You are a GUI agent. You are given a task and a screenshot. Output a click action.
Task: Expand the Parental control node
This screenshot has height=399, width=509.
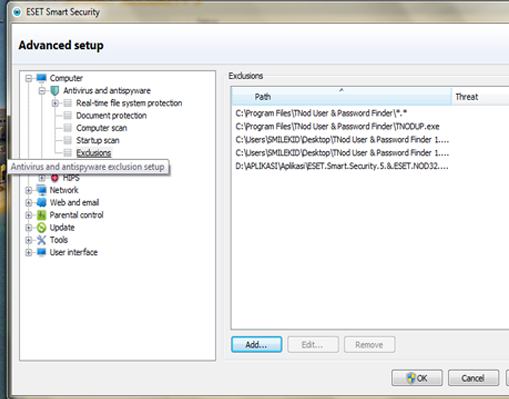29,215
